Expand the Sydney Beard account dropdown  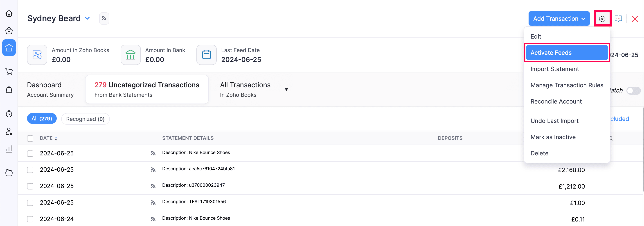tap(87, 18)
